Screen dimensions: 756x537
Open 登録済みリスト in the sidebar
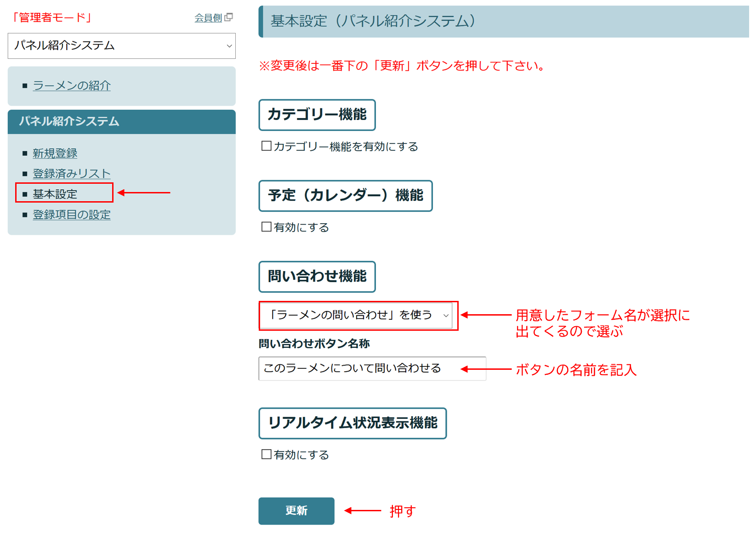72,174
